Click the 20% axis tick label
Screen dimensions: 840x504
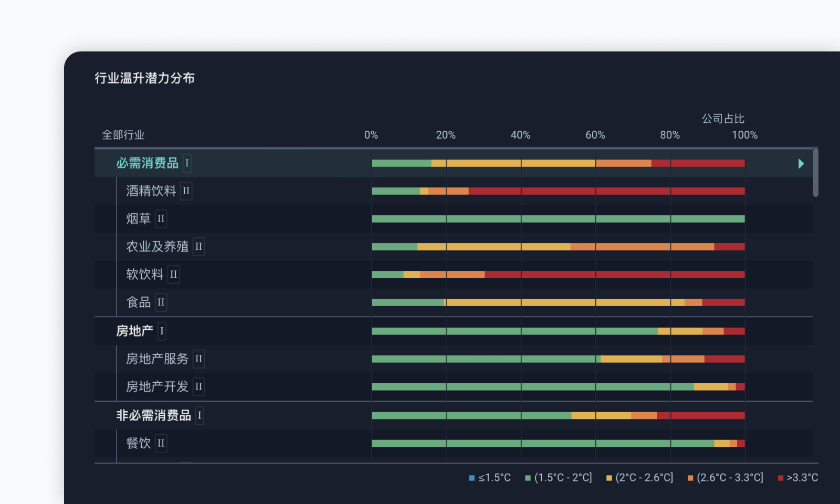(x=446, y=135)
